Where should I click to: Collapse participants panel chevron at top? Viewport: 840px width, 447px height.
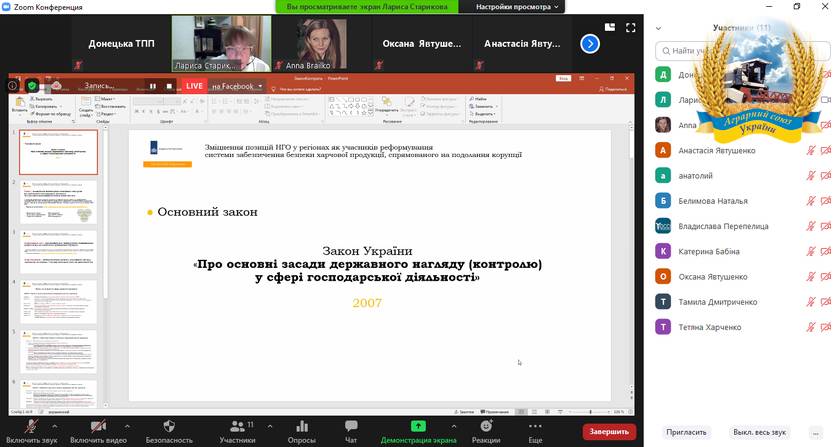[x=658, y=28]
